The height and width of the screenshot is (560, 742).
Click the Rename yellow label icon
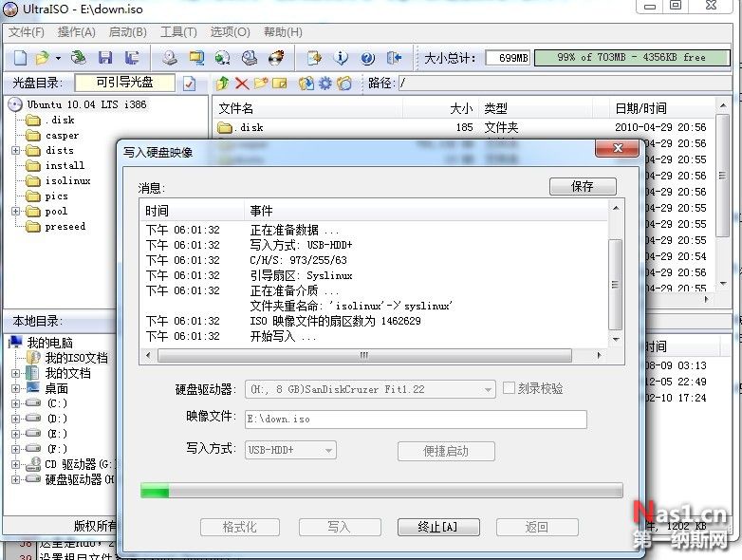tap(280, 84)
